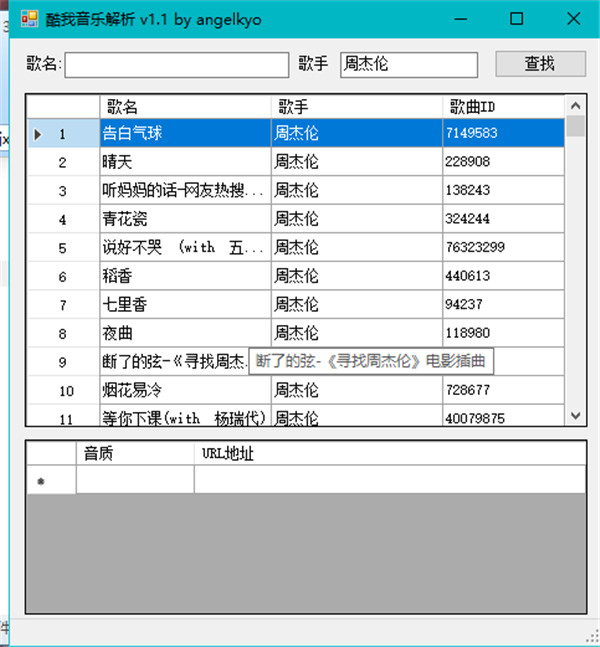Image resolution: width=600 pixels, height=647 pixels.
Task: Select song cell 等你下课(with 杨瑞代)
Action: point(185,416)
